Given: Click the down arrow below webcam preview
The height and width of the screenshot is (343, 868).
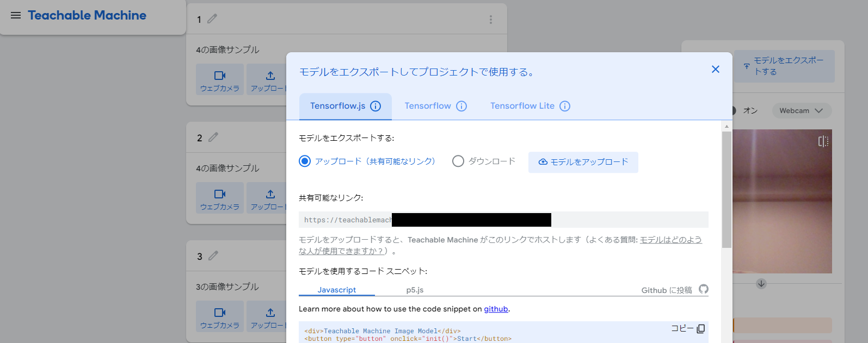Looking at the screenshot, I should [761, 284].
